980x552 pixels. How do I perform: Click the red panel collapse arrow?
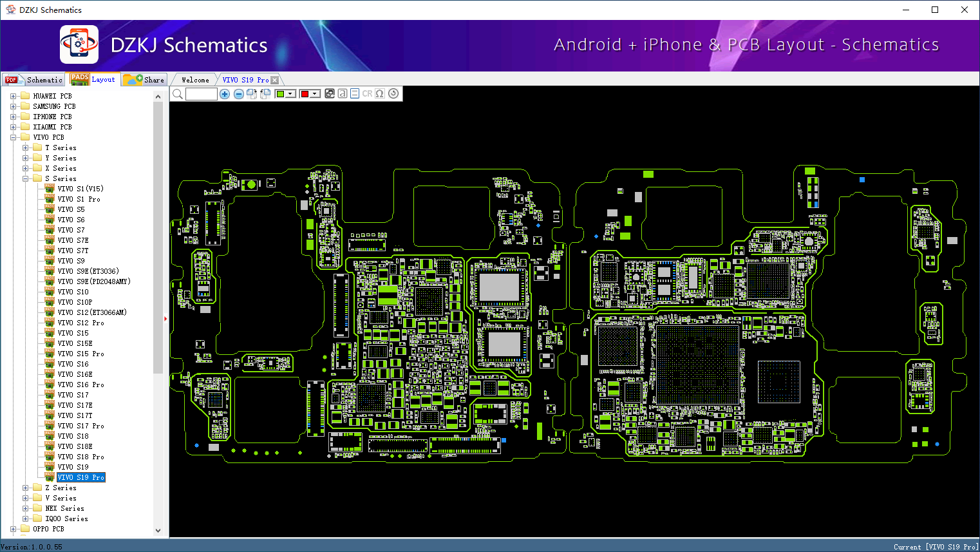click(x=166, y=318)
